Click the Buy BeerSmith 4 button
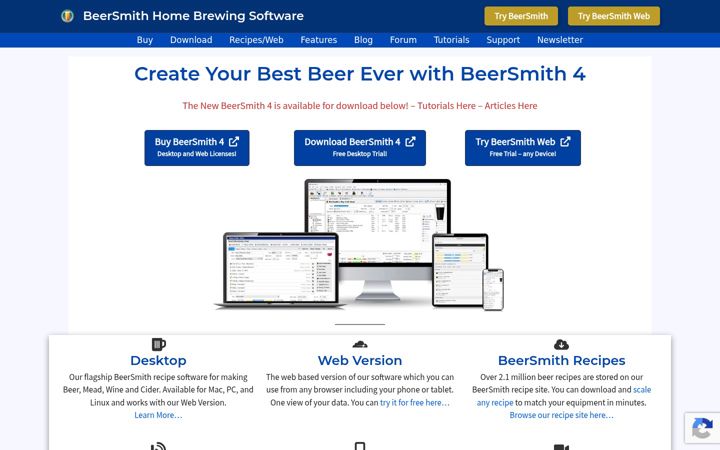 (197, 148)
